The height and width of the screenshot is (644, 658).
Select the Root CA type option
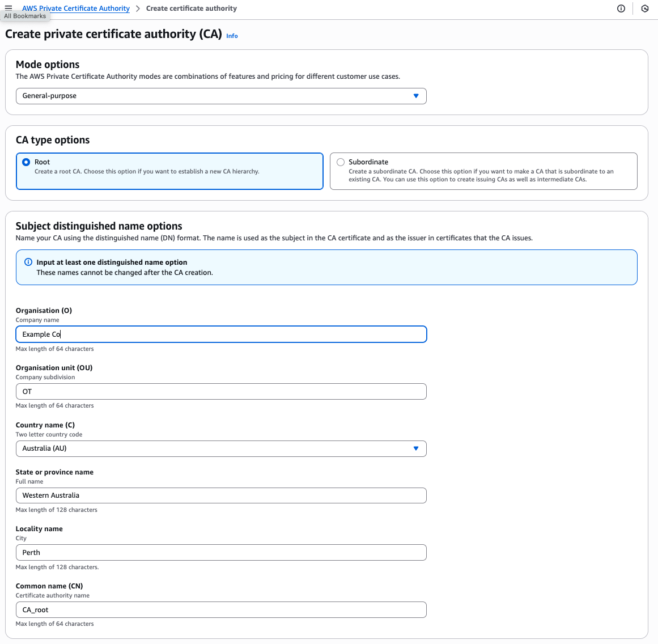[26, 162]
